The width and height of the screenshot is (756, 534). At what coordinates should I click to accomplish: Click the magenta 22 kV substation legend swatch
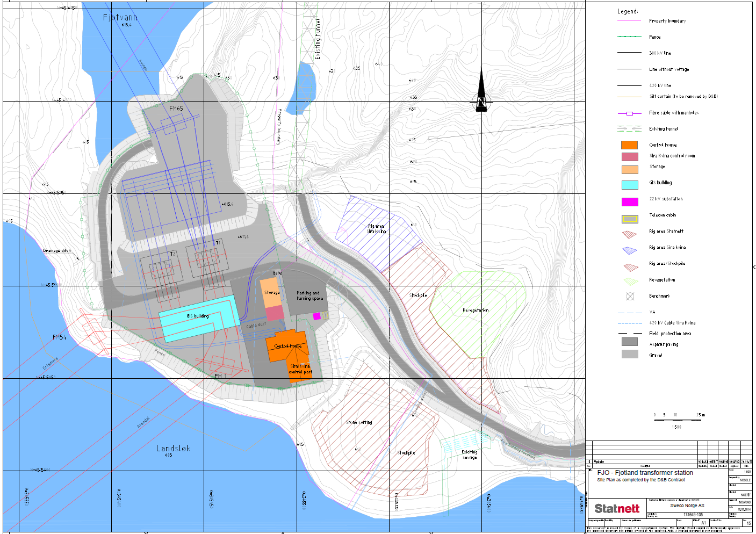[630, 202]
